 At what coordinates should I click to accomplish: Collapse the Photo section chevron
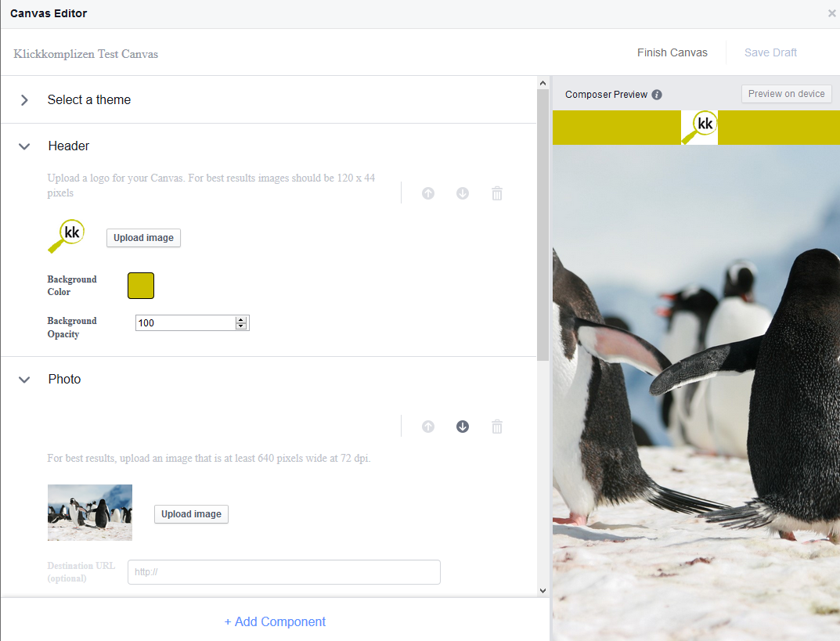coord(24,380)
